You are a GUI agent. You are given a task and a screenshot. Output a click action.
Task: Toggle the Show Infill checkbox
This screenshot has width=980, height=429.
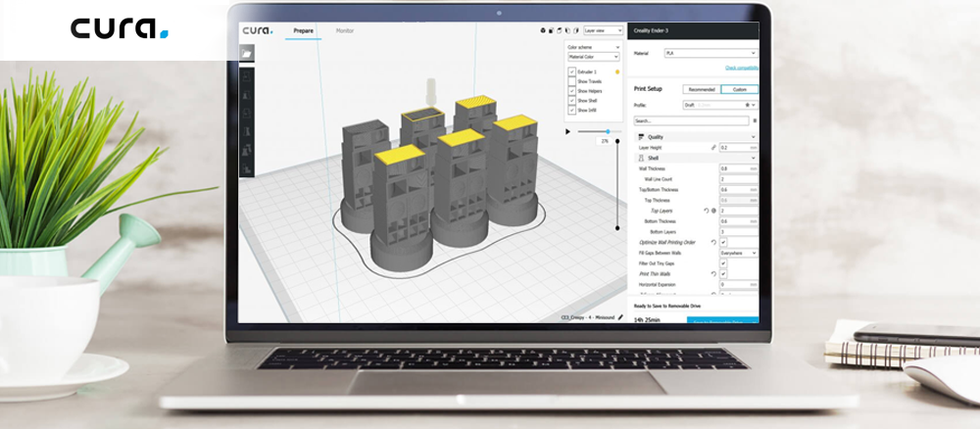tap(572, 110)
